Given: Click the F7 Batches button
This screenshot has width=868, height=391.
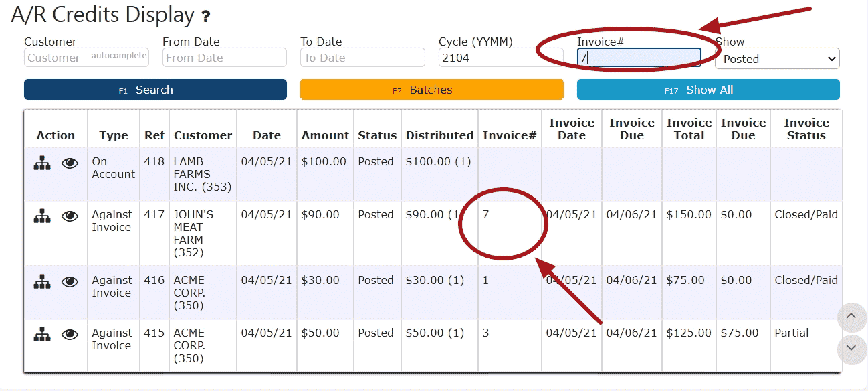Looking at the screenshot, I should (432, 90).
